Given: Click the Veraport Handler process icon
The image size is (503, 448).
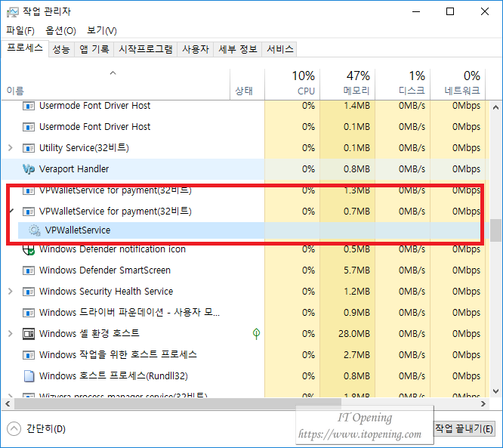Looking at the screenshot, I should [x=29, y=169].
